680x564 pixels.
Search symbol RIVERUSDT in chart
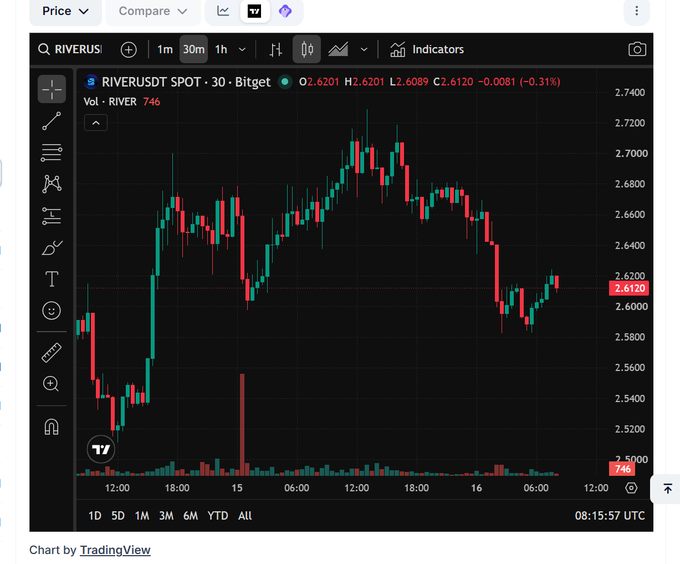pyautogui.click(x=71, y=49)
